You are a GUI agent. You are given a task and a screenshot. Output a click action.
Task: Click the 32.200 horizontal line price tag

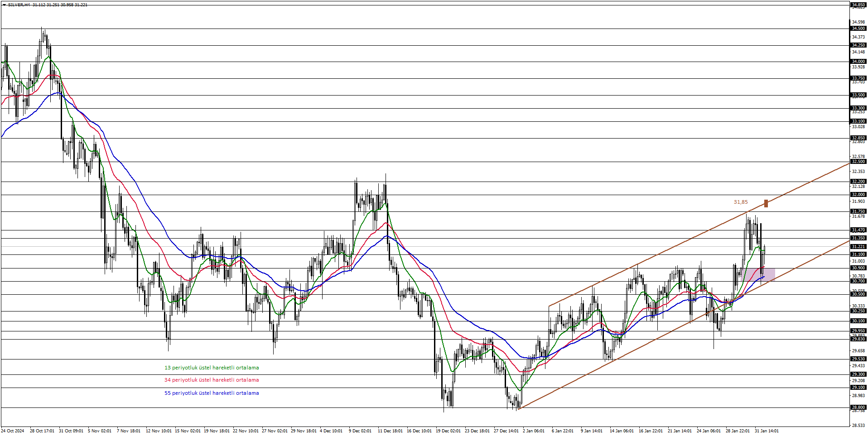point(858,182)
